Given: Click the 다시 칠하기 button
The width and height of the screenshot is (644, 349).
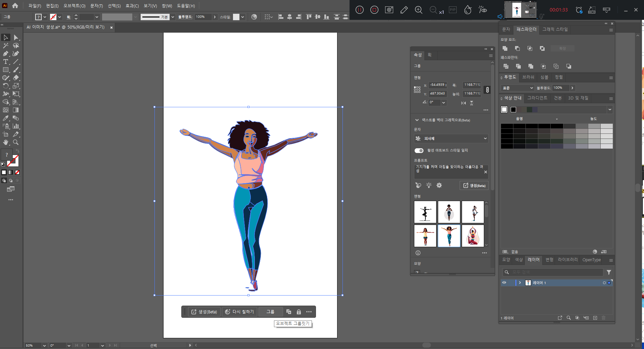Looking at the screenshot, I should (x=239, y=312).
